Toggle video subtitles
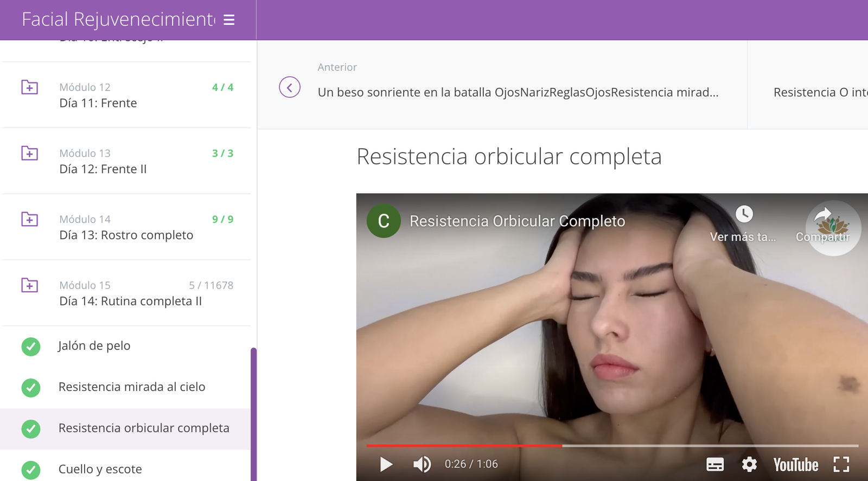Screen dimensions: 868x481 click(x=714, y=464)
